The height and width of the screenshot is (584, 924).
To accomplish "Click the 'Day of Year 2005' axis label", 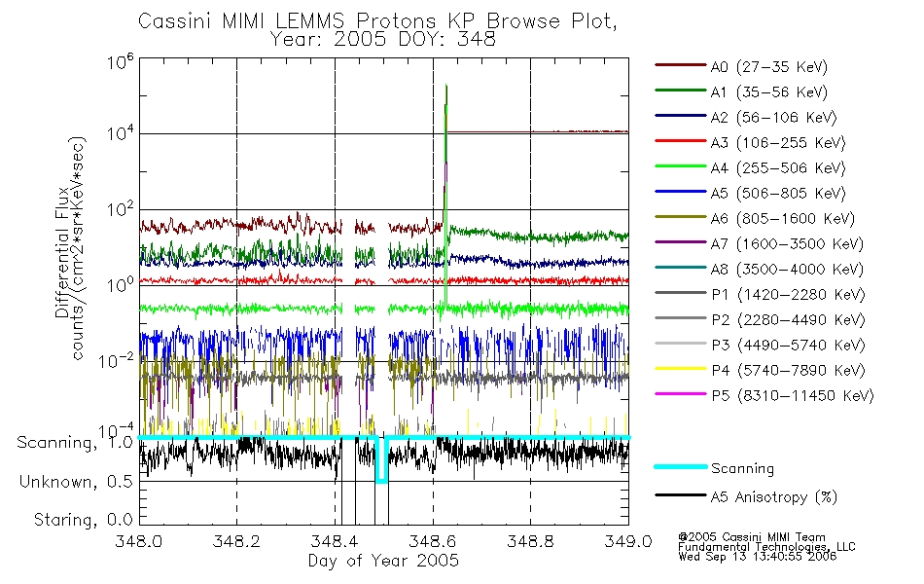I will [383, 561].
